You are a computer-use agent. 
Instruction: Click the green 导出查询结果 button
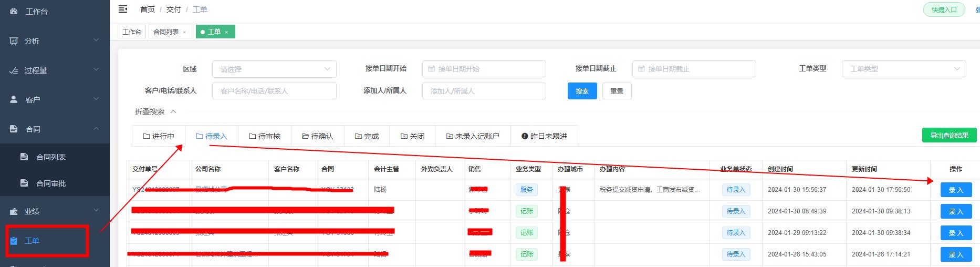pos(950,135)
